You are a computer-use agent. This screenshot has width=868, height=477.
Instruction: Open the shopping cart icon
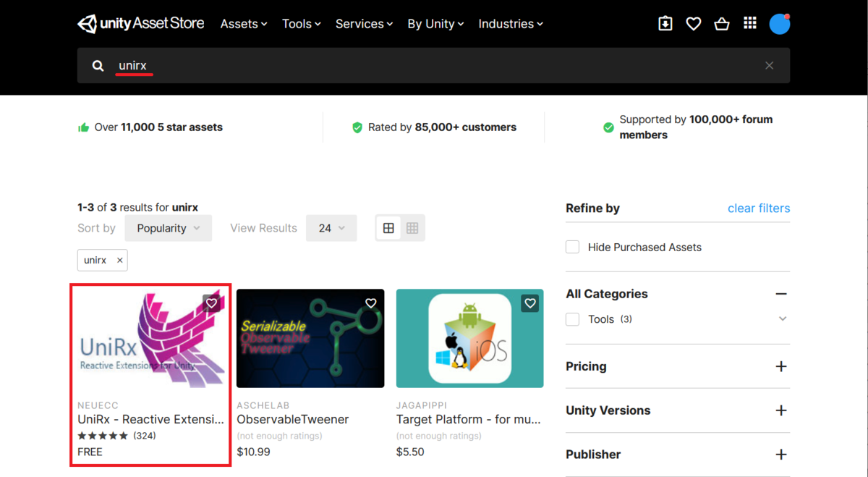pos(721,24)
